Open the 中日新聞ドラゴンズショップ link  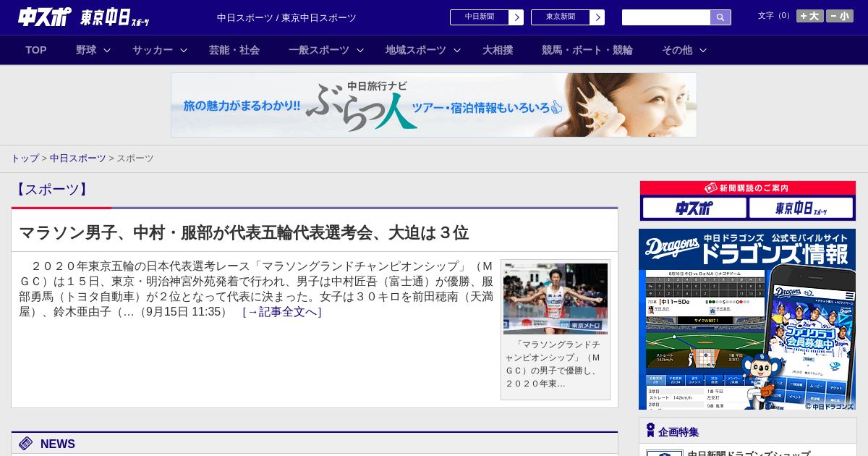pos(749,454)
